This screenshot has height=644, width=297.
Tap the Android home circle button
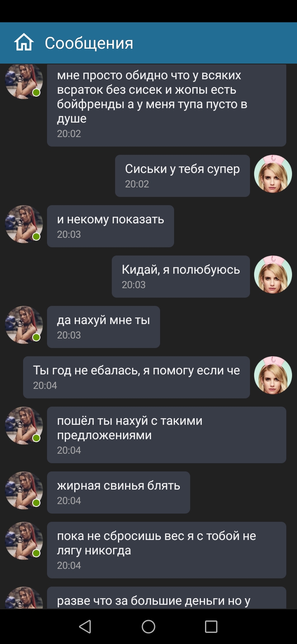tap(148, 627)
